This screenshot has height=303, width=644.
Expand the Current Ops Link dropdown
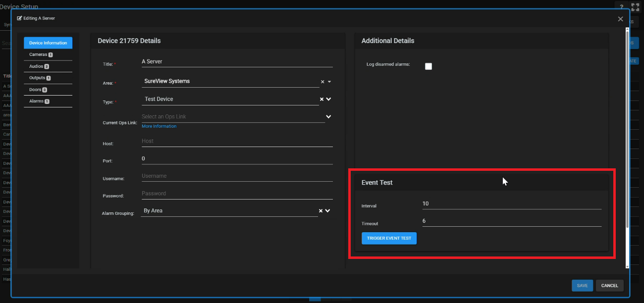click(328, 117)
